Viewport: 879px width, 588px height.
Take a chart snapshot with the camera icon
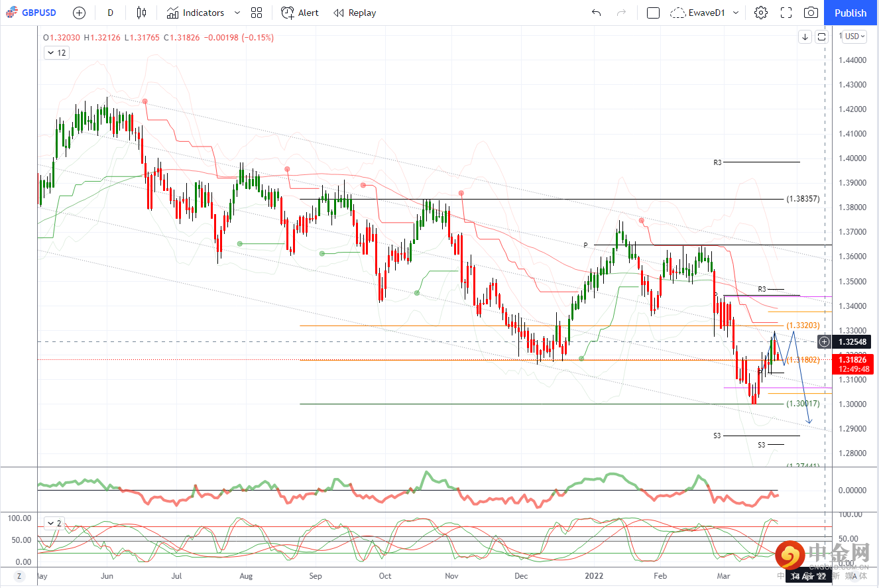[811, 13]
